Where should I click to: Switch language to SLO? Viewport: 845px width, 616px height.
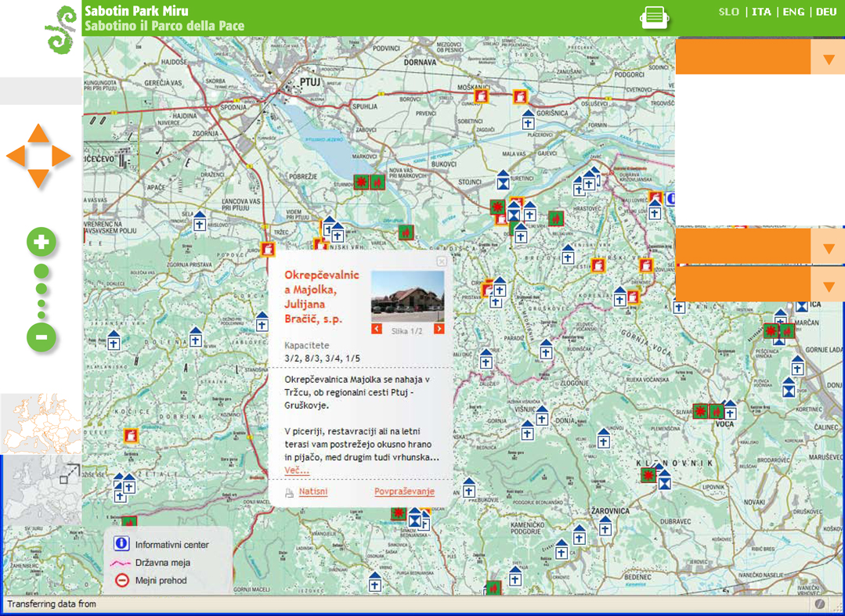728,12
